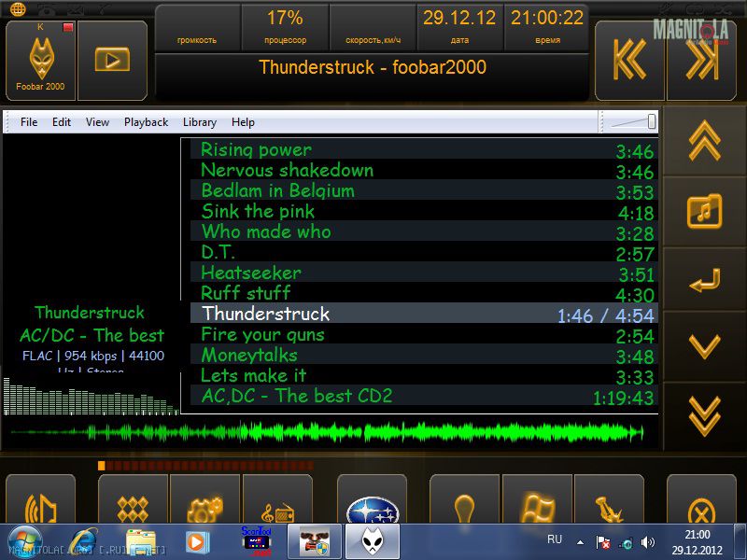747x560 pixels.
Task: Select the track Who made who
Action: [x=424, y=231]
